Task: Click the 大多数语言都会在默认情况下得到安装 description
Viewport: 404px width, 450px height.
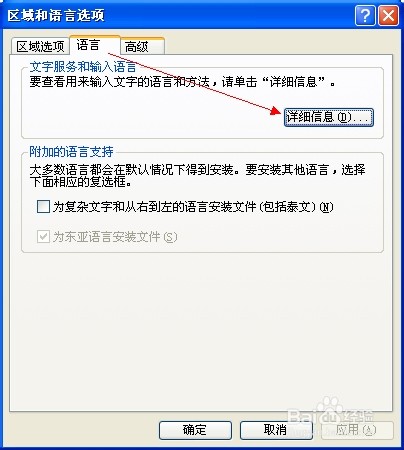Action: coord(135,170)
